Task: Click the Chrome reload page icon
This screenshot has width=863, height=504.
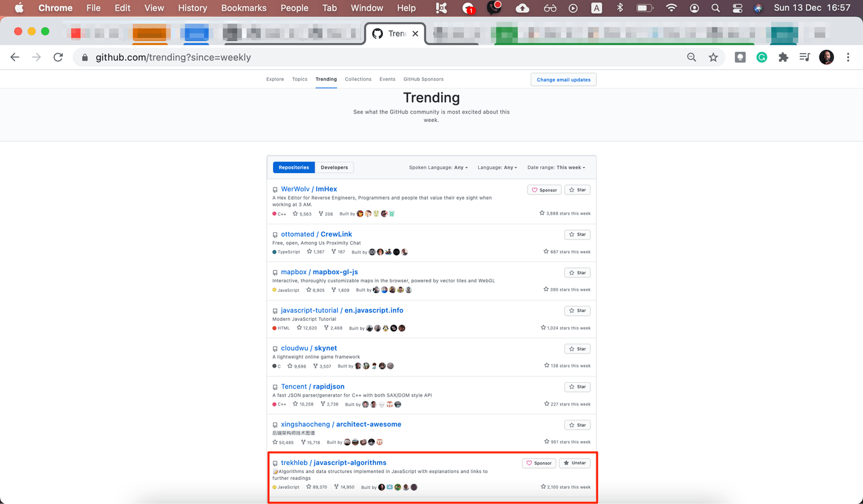Action: pyautogui.click(x=58, y=57)
